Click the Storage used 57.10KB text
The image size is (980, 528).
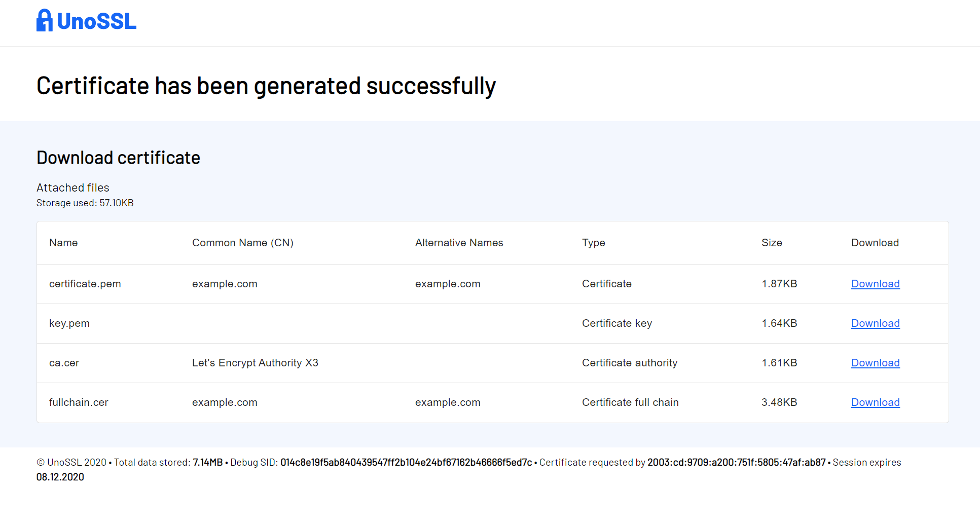[85, 203]
